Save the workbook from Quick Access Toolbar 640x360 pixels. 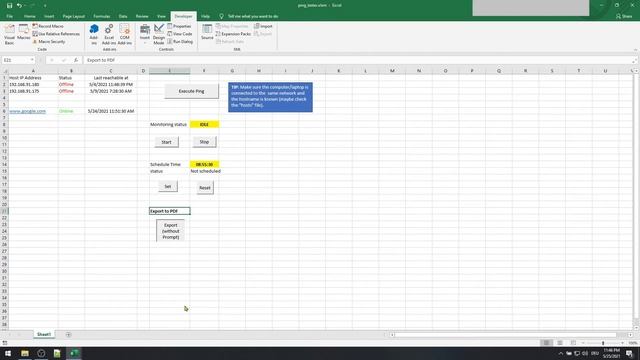pyautogui.click(x=9, y=5)
